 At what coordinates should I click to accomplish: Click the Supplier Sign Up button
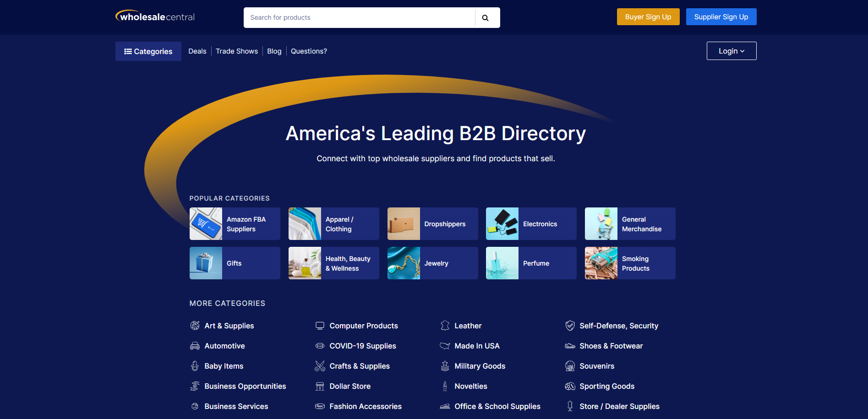tap(721, 17)
